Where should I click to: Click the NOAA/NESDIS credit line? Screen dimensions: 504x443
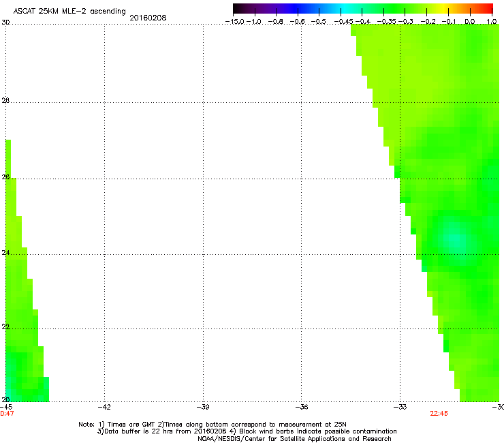click(294, 439)
